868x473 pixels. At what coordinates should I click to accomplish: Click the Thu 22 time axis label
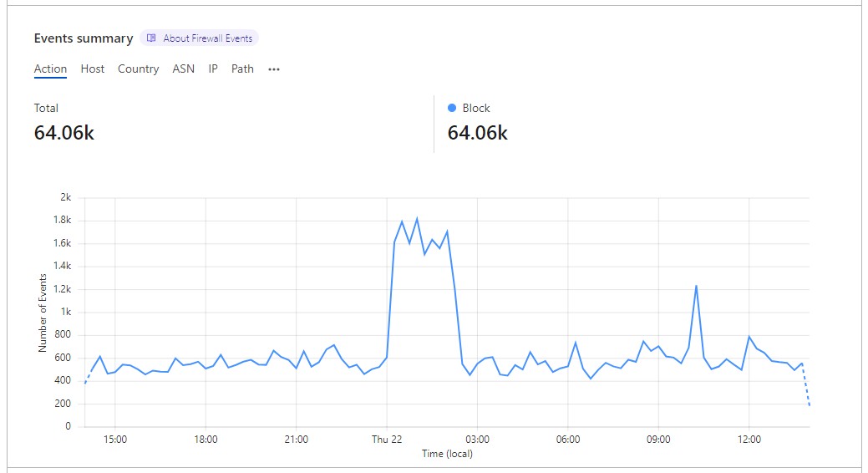[387, 440]
